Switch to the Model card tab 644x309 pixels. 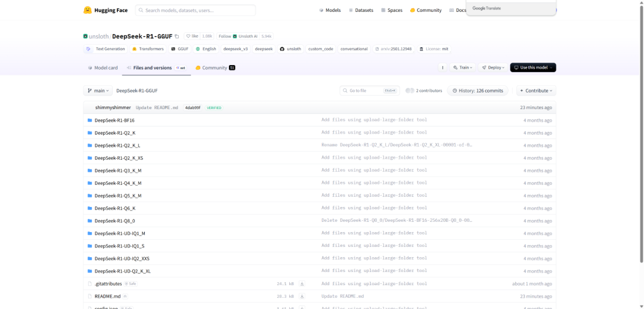click(x=103, y=68)
